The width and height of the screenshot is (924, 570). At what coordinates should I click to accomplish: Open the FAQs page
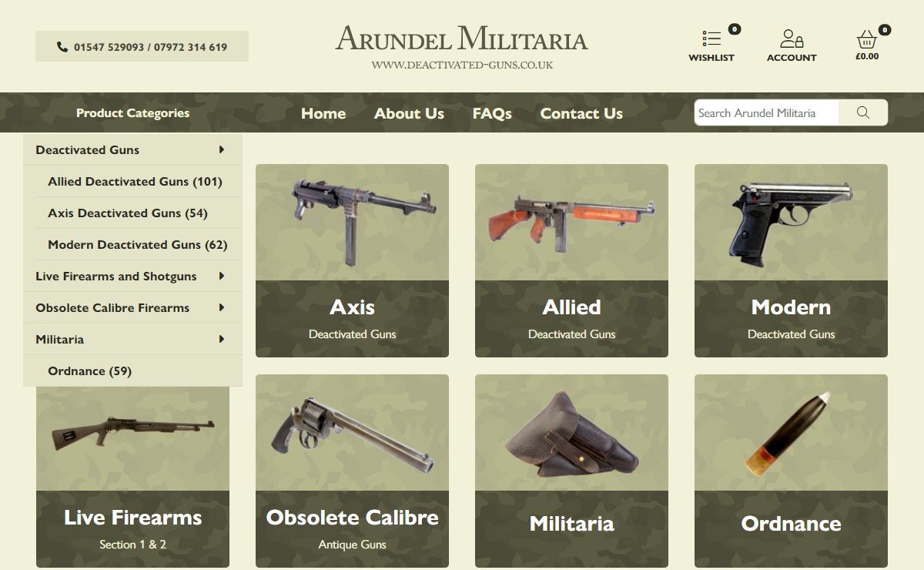coord(492,113)
